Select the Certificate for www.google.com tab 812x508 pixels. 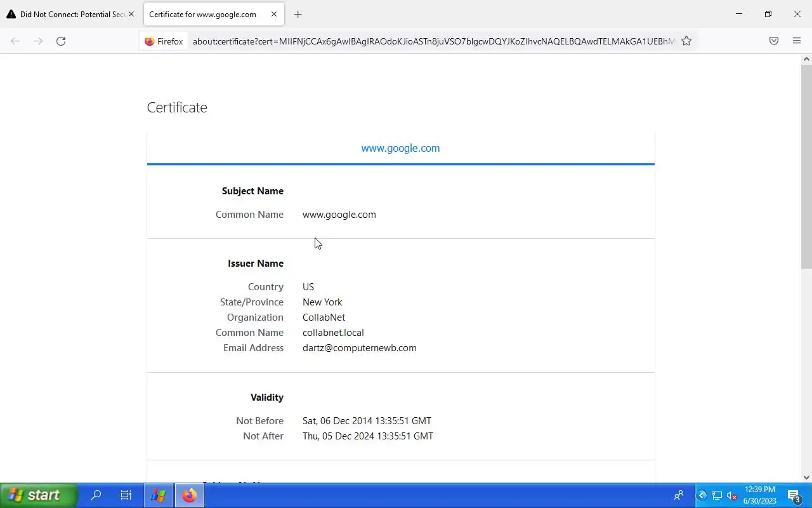pos(203,14)
